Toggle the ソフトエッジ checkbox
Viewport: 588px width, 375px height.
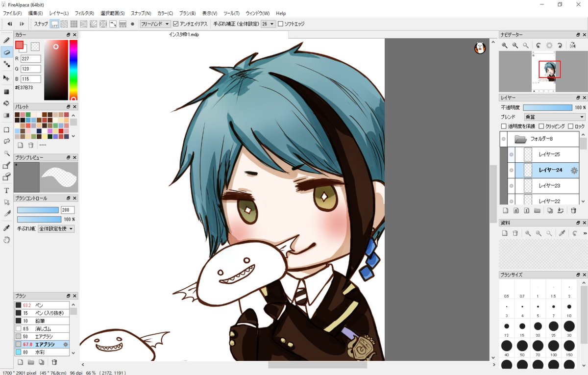click(x=280, y=24)
